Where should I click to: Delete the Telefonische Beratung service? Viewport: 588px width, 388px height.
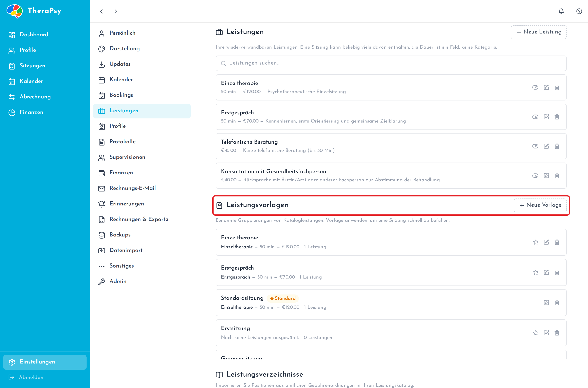click(x=557, y=146)
